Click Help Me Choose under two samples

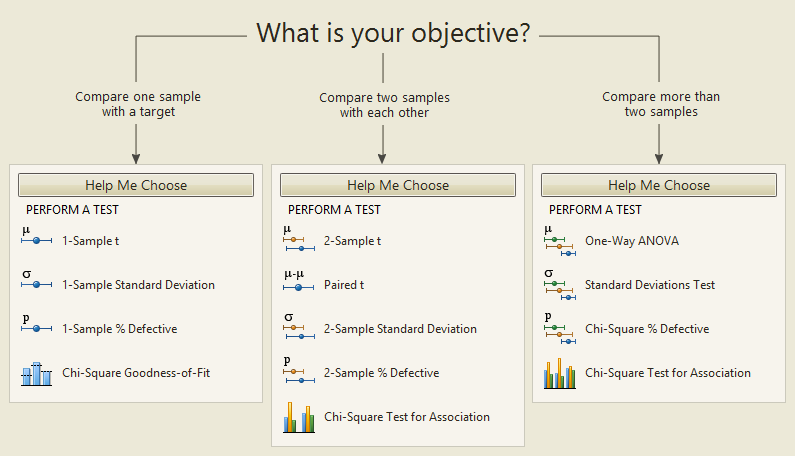398,185
